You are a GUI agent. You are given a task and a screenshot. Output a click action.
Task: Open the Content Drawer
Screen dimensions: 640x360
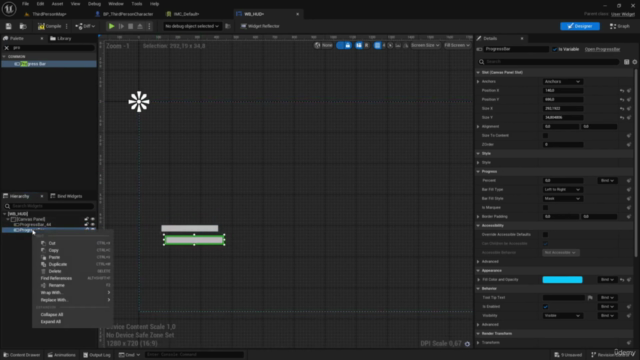[x=22, y=355]
